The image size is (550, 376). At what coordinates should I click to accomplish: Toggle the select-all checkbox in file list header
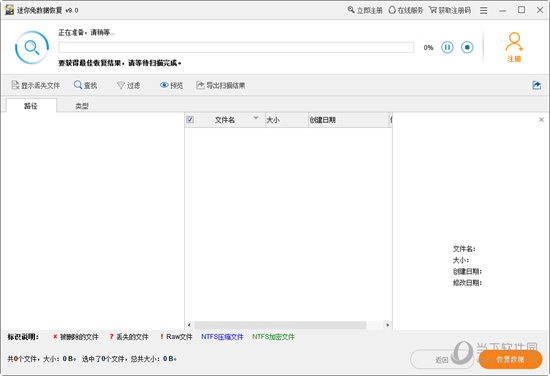[190, 120]
